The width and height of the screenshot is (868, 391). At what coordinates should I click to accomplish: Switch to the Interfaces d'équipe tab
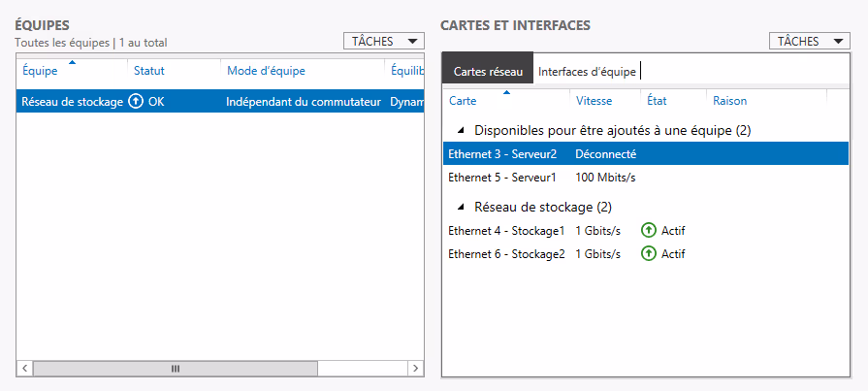coord(587,72)
